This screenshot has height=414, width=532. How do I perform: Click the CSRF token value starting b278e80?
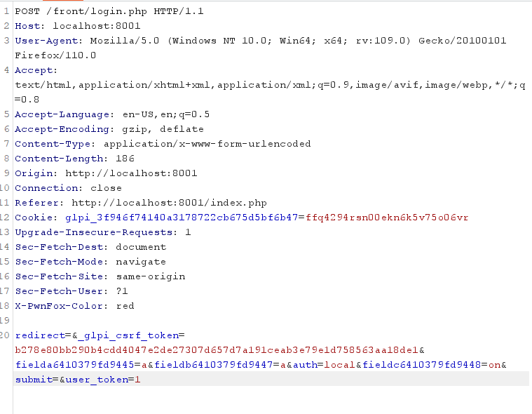point(217,350)
